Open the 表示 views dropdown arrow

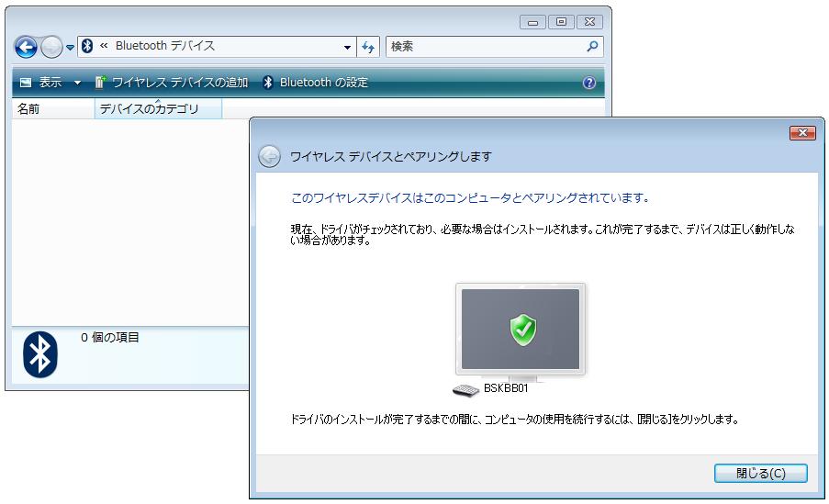coord(77,83)
